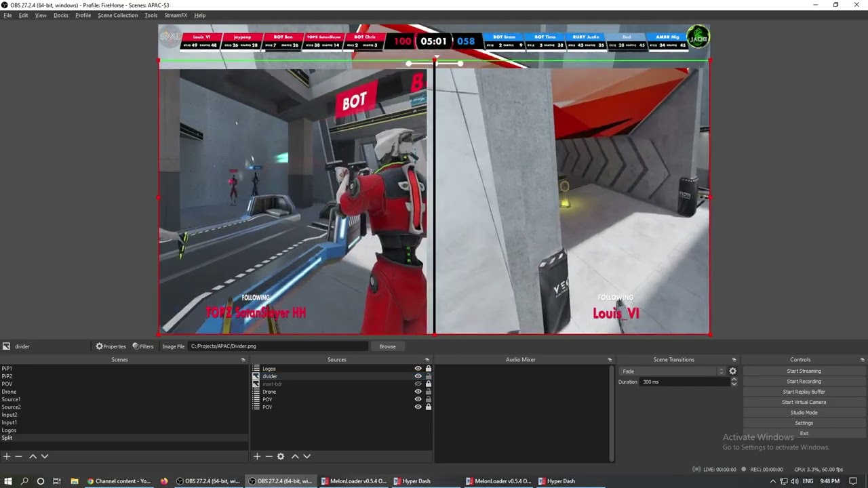Open the StreamFX menu

176,15
